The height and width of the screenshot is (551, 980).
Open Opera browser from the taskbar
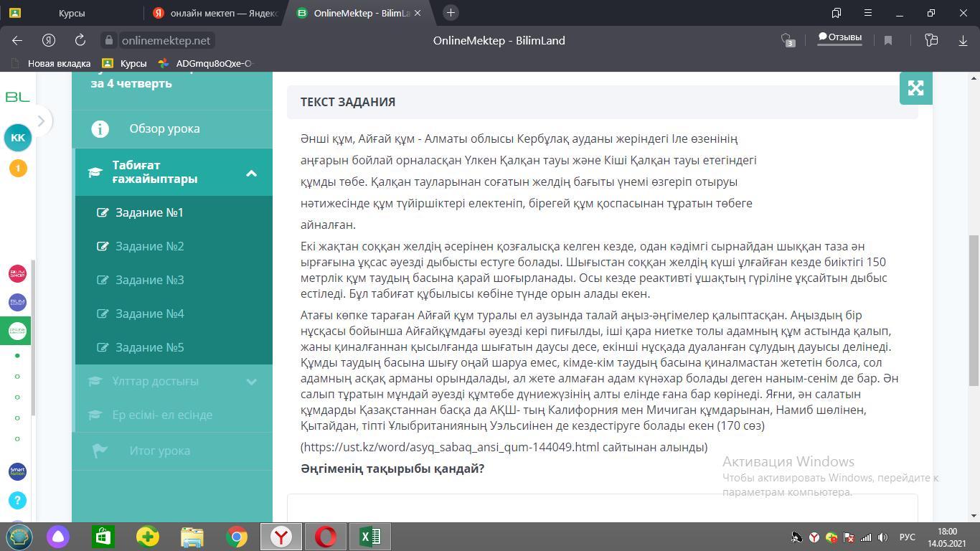(x=326, y=537)
